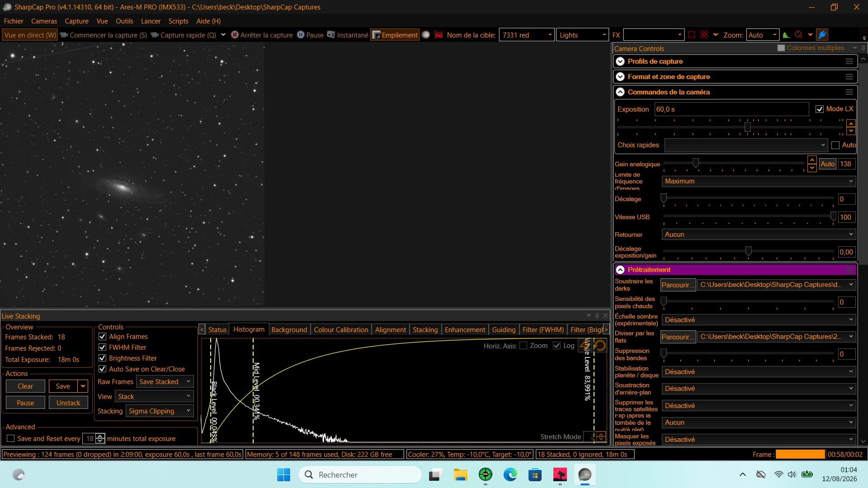This screenshot has width=868, height=488.
Task: Open the green histogram stretch tool
Action: [x=786, y=35]
